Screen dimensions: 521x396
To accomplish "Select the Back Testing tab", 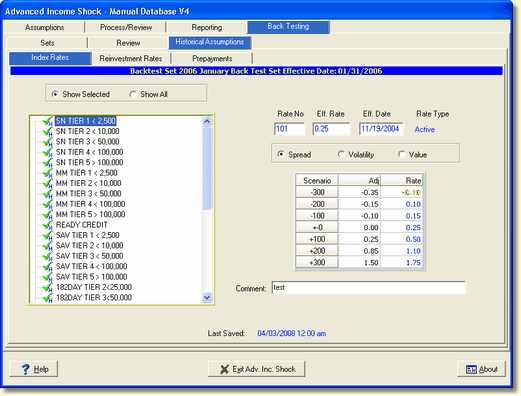I will pos(288,27).
